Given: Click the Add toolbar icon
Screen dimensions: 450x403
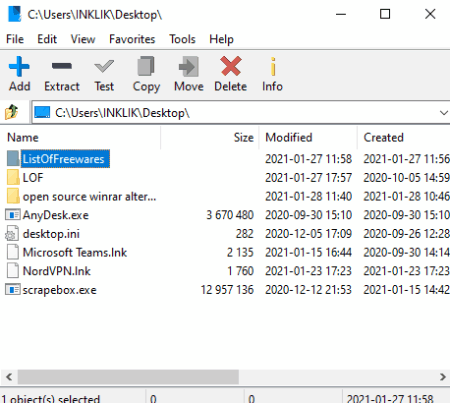Looking at the screenshot, I should click(x=19, y=66).
